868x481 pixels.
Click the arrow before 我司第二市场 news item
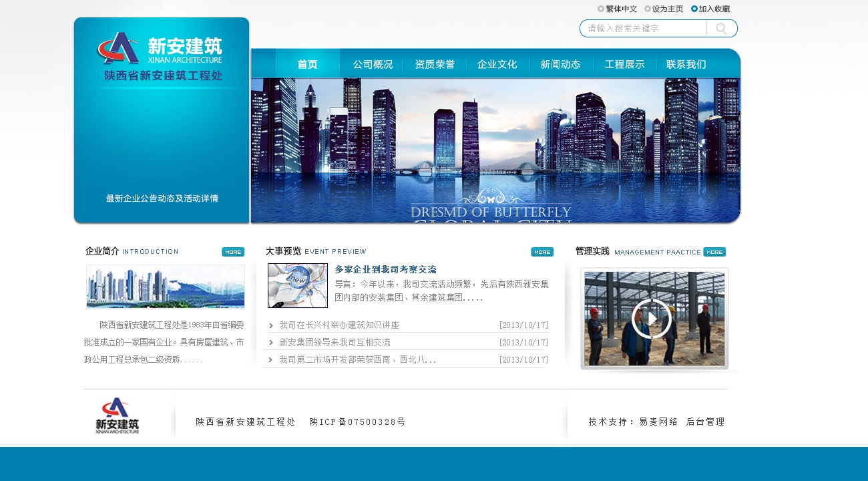click(x=271, y=360)
